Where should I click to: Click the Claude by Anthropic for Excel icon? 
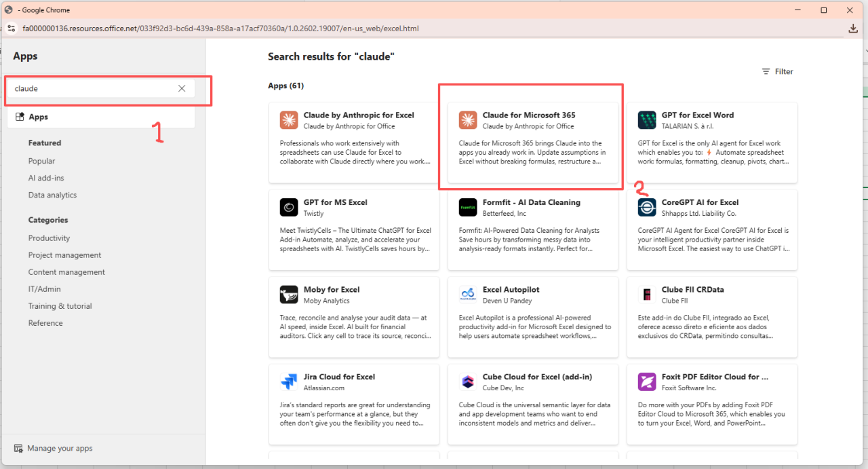[289, 120]
